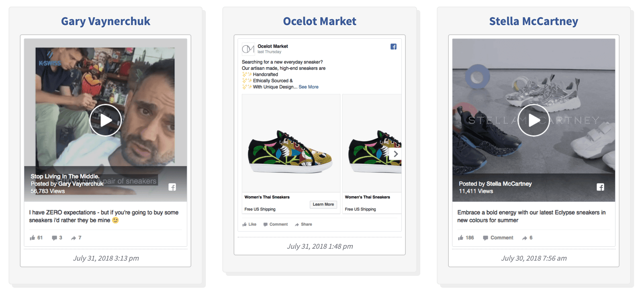Play the Stella McCartney sneaker video
This screenshot has height=299, width=644.
tap(533, 120)
